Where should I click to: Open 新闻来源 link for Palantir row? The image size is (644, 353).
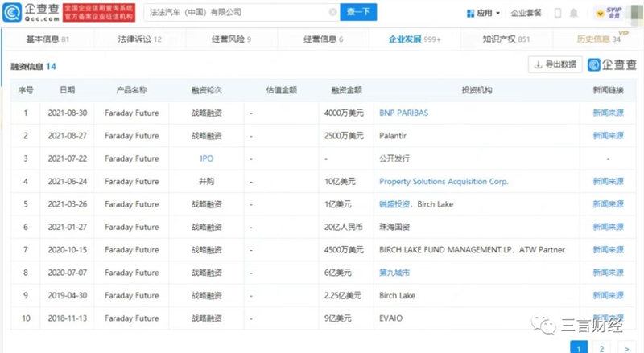point(608,135)
